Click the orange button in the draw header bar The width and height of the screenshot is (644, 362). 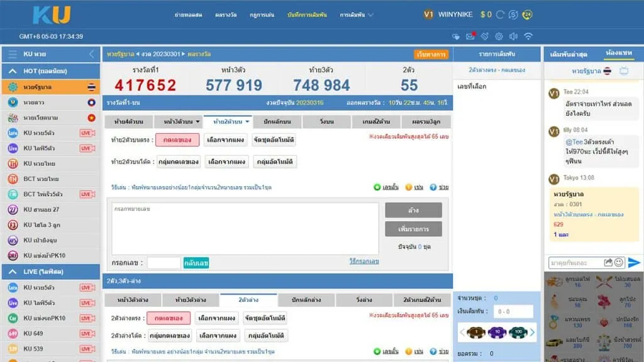pos(431,54)
